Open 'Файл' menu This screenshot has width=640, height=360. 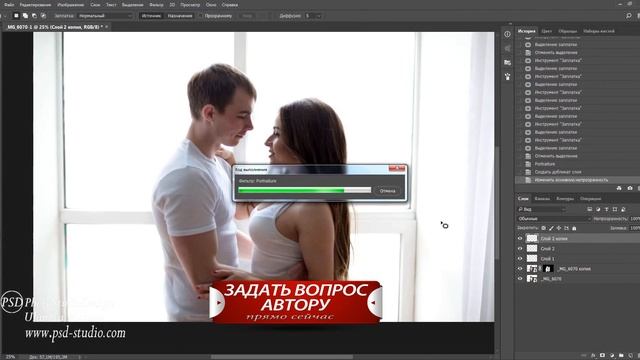[9, 5]
